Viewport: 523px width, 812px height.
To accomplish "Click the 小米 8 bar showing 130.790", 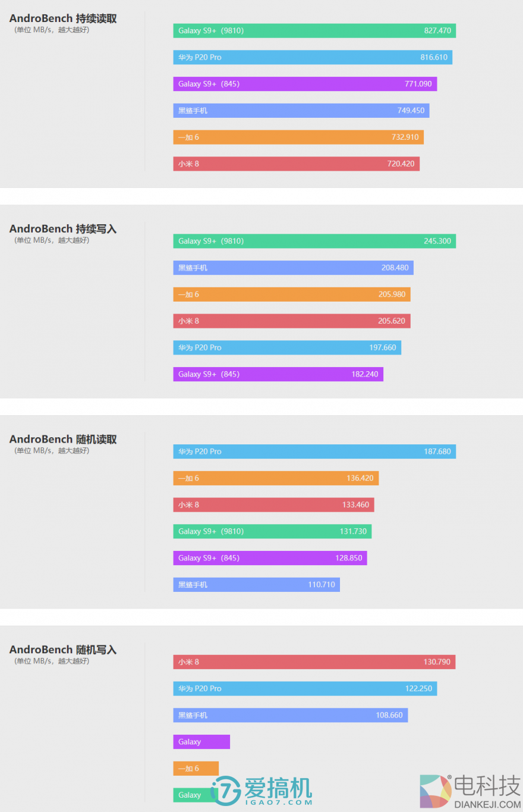I will point(314,662).
